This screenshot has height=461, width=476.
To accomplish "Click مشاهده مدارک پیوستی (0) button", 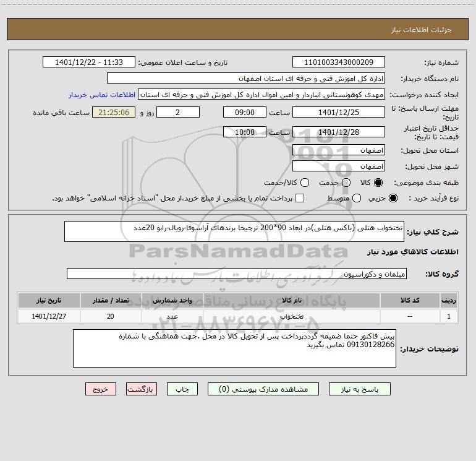I will (263, 389).
